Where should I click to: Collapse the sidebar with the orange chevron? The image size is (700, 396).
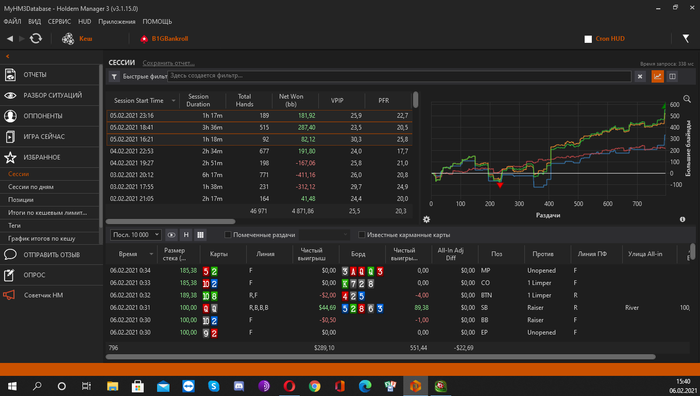click(8, 56)
